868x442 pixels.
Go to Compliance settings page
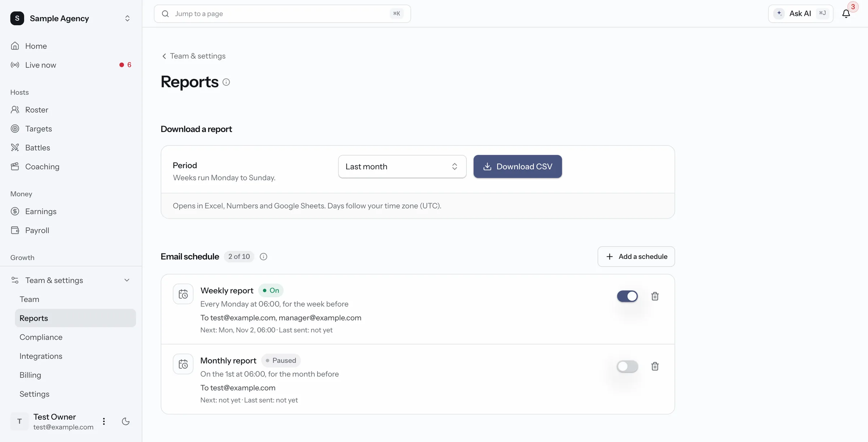[x=75, y=337]
